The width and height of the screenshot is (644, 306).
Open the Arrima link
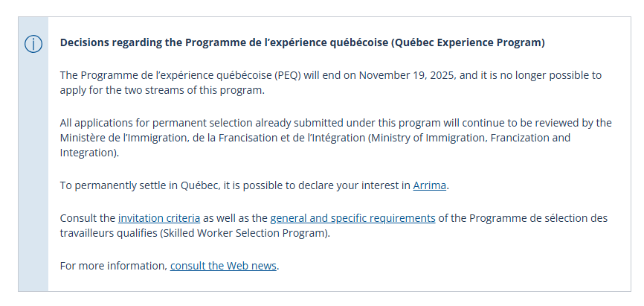pyautogui.click(x=429, y=185)
